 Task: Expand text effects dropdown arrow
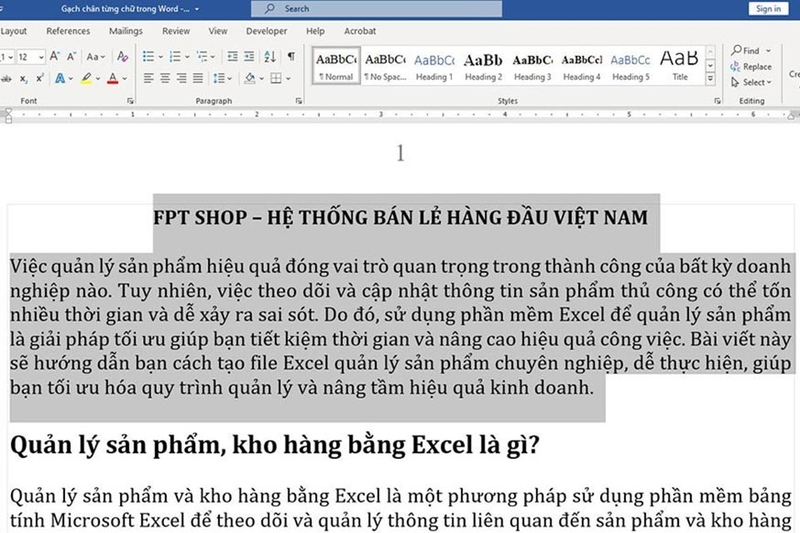tap(71, 79)
